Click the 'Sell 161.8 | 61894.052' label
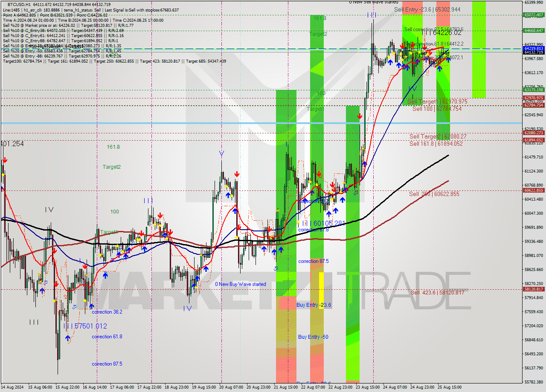 pyautogui.click(x=436, y=144)
